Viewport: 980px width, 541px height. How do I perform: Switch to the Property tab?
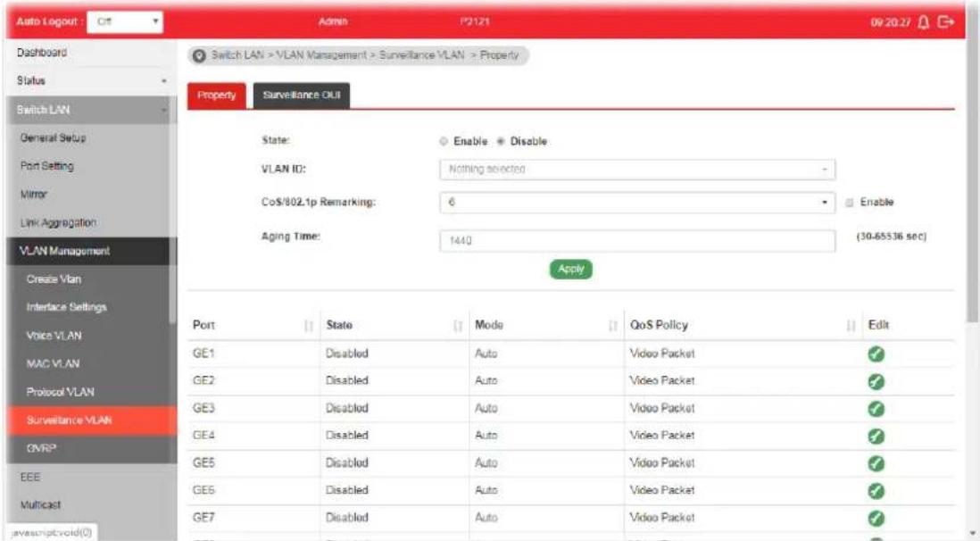[216, 96]
